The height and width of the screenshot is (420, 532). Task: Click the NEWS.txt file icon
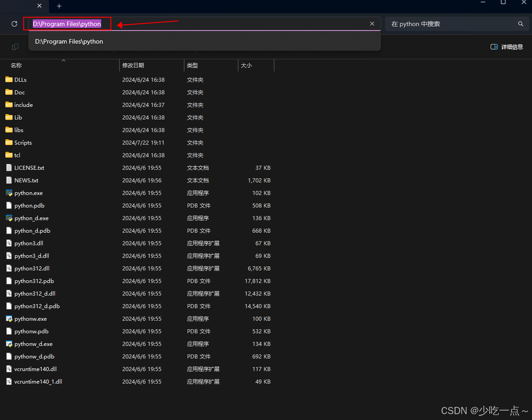(9, 180)
